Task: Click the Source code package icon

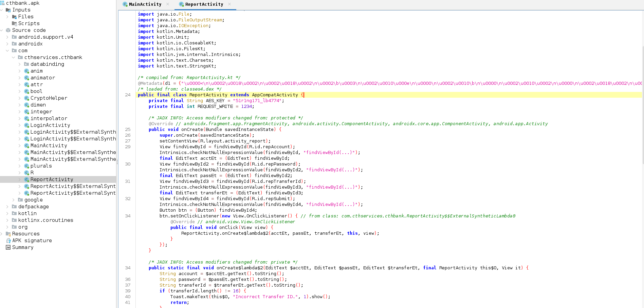Action: [8, 30]
